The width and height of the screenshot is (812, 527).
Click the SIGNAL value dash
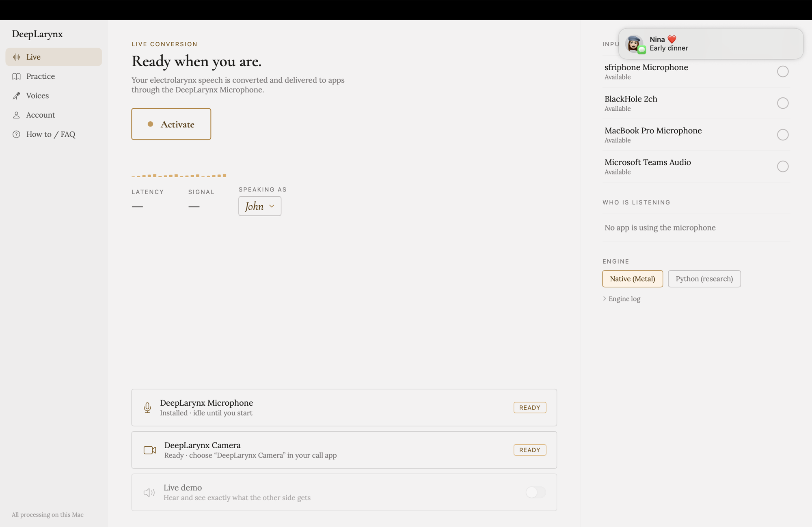[194, 206]
